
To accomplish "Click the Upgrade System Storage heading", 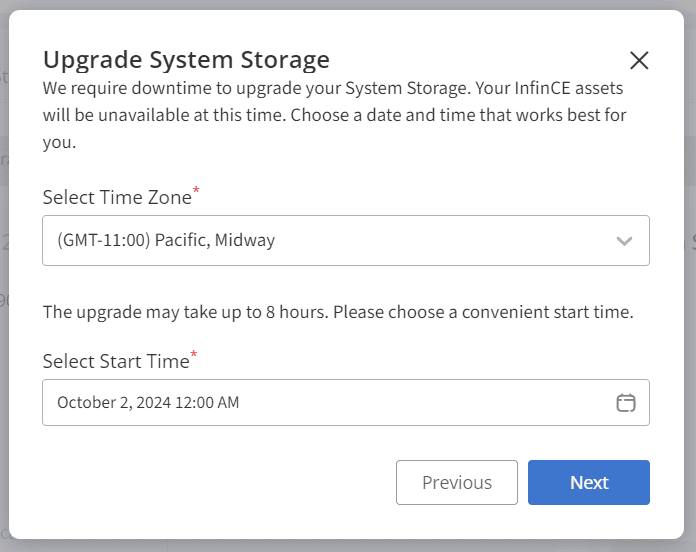I will tap(186, 59).
